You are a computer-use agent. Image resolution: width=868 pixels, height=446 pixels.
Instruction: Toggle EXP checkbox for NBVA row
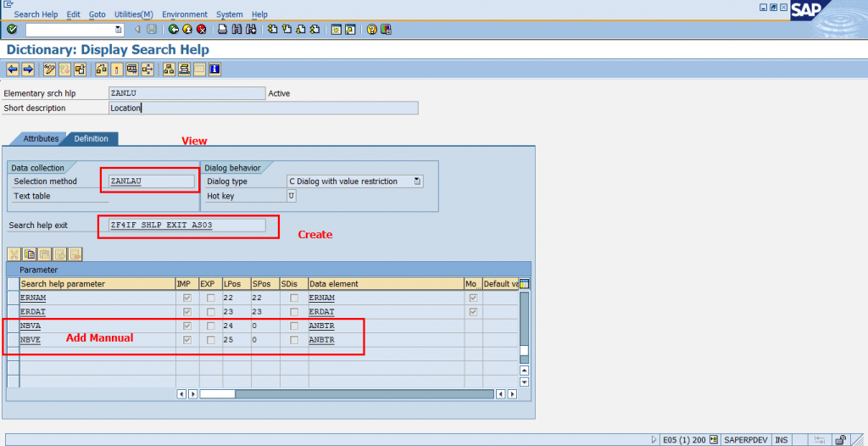point(211,326)
